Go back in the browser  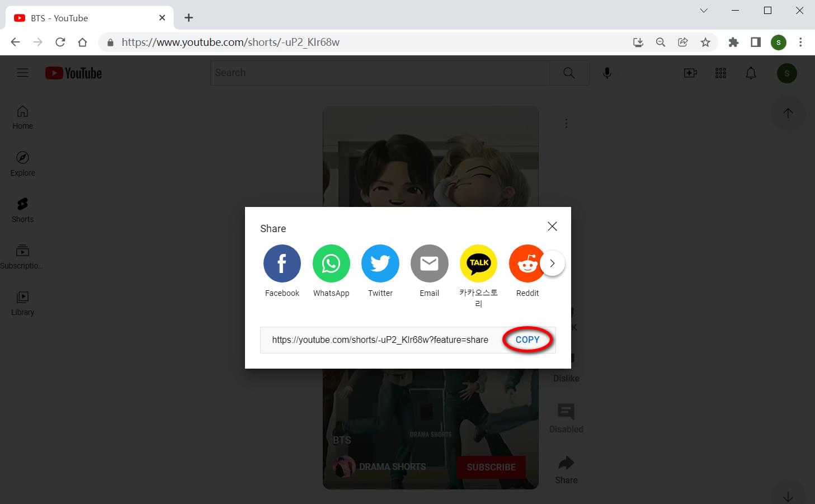[15, 42]
